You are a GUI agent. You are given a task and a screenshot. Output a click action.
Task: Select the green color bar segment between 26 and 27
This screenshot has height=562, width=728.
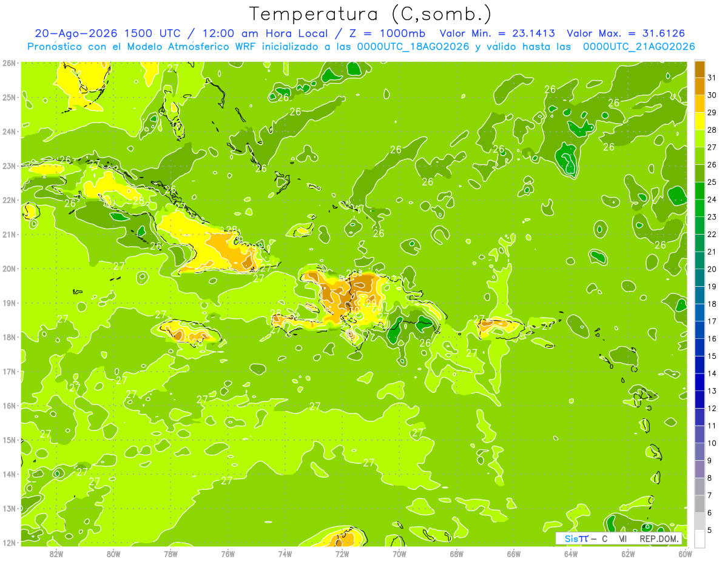[699, 156]
